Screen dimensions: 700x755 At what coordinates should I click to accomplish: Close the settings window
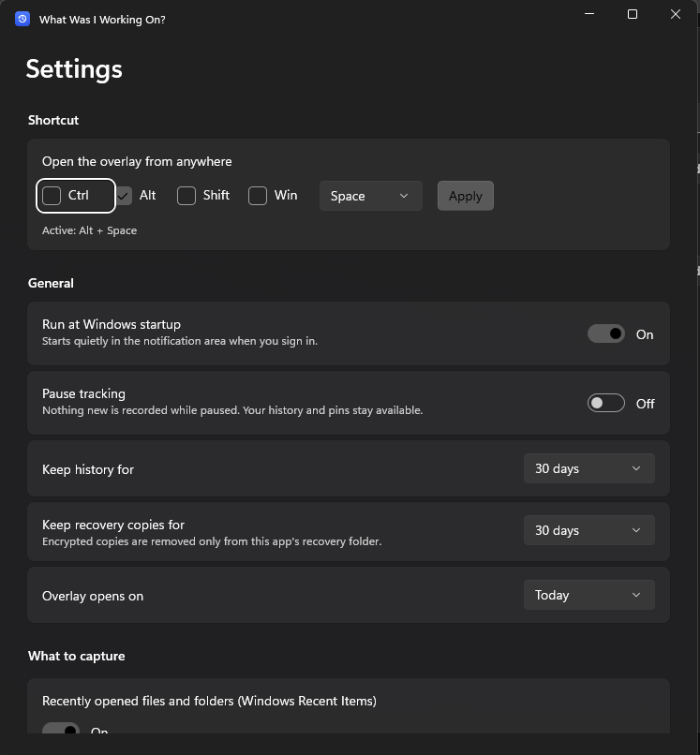(x=676, y=14)
